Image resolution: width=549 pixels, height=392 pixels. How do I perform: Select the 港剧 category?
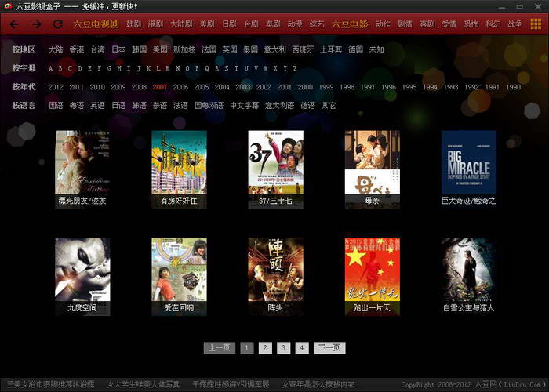coord(155,24)
